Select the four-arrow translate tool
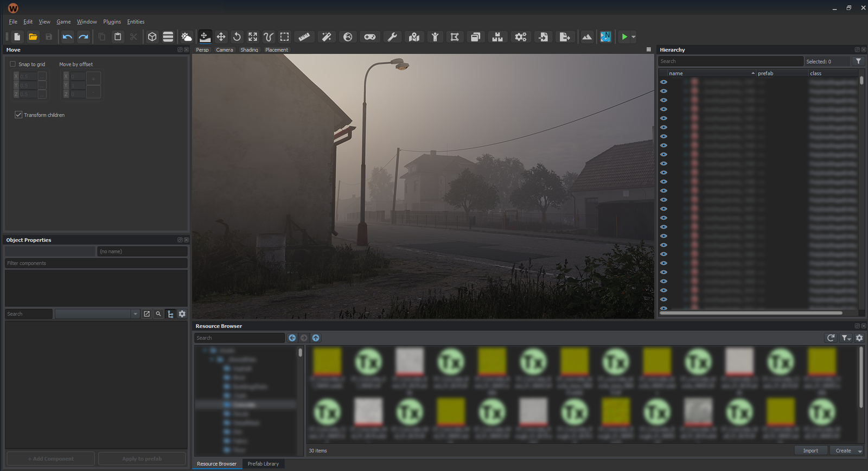 pos(221,37)
